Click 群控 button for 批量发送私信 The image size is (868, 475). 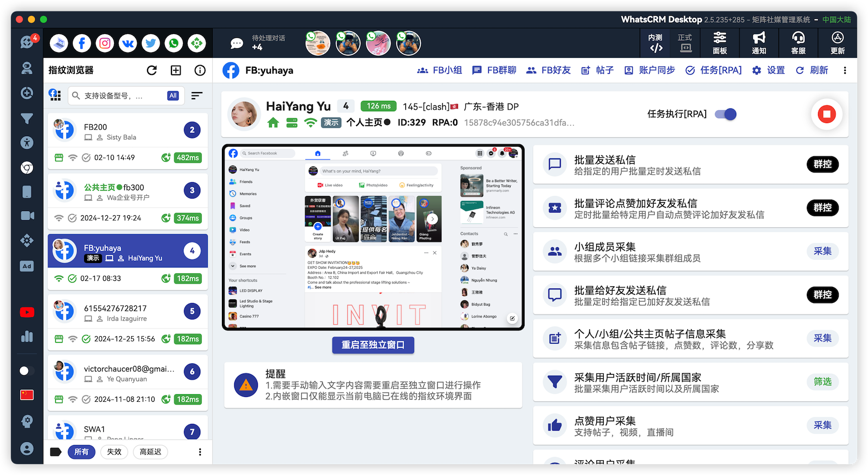click(x=822, y=164)
